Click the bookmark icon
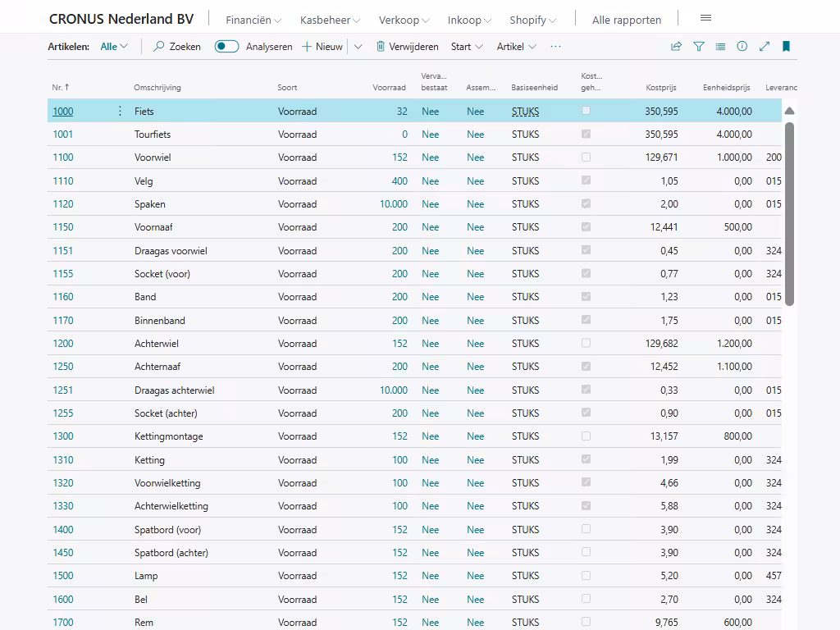 pos(786,47)
